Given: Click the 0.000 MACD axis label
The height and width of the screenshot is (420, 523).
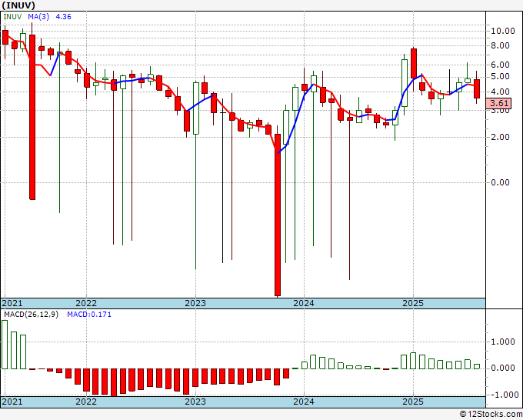Looking at the screenshot, I should click(x=503, y=368).
